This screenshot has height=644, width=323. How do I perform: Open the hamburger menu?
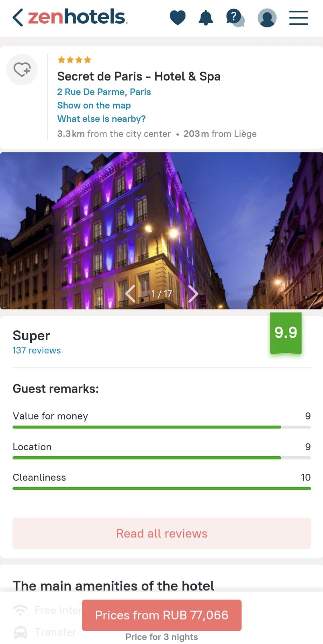(x=298, y=18)
